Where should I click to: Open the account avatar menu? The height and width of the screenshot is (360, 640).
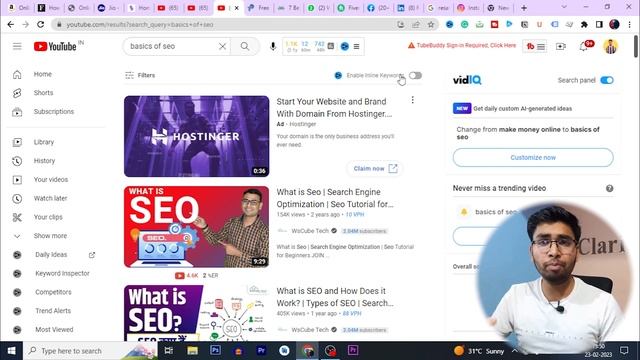[611, 46]
